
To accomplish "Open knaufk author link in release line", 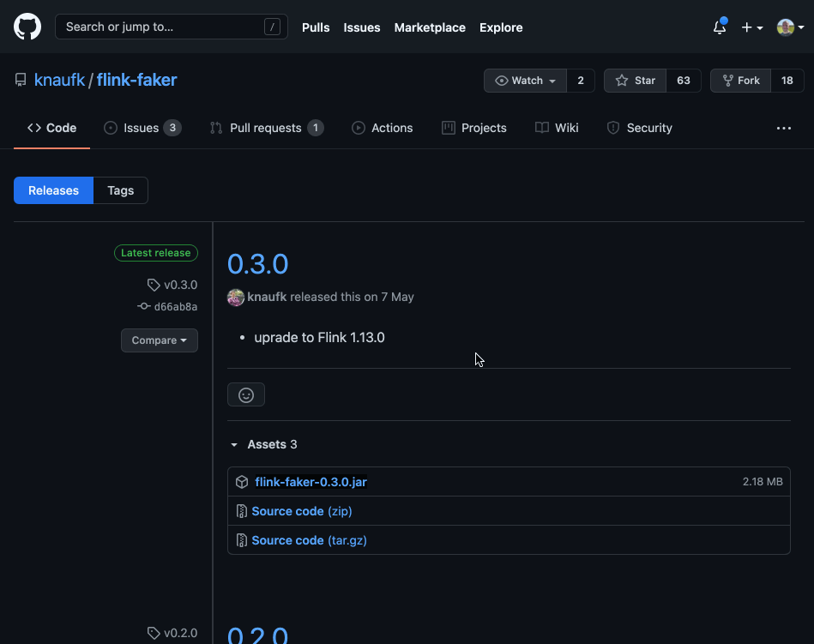I will coord(267,297).
